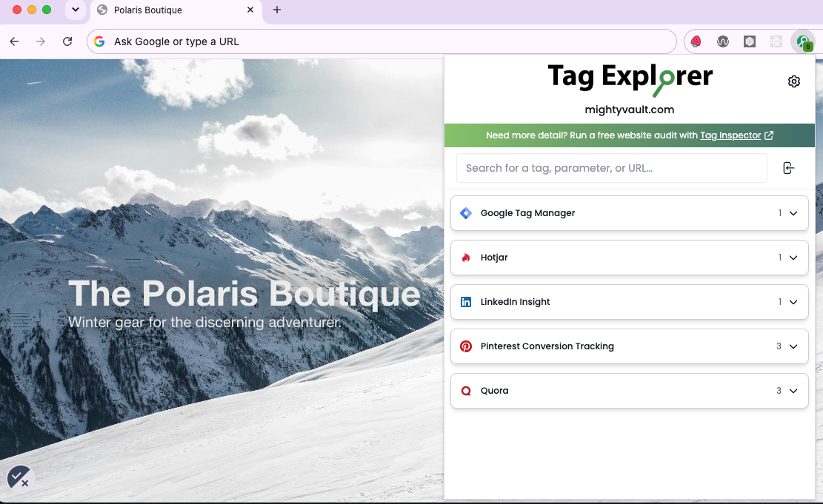The width and height of the screenshot is (823, 504).
Task: Click the Google icon in address bar
Action: (x=100, y=41)
